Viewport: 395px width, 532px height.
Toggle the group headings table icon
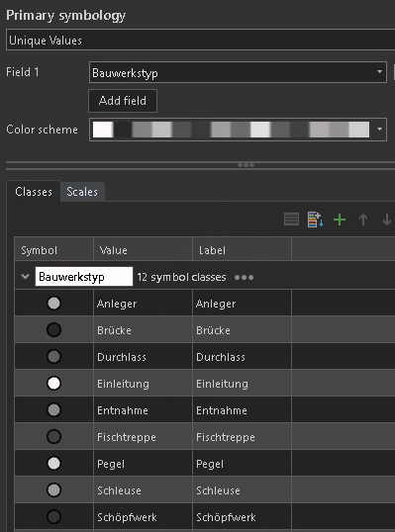[291, 220]
